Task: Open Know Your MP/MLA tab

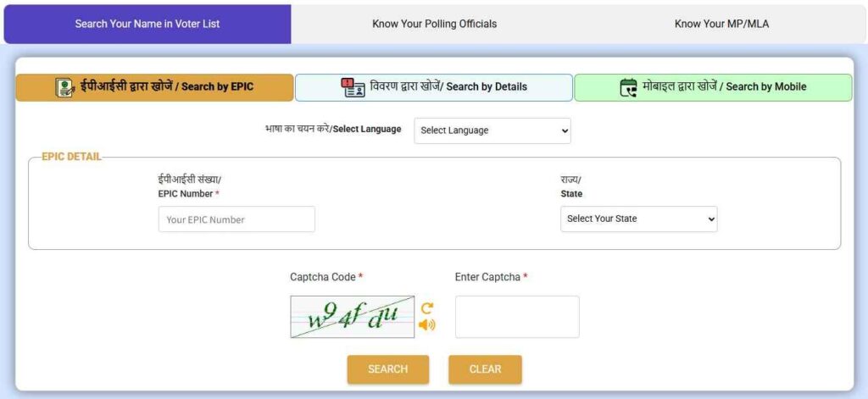Action: point(721,24)
